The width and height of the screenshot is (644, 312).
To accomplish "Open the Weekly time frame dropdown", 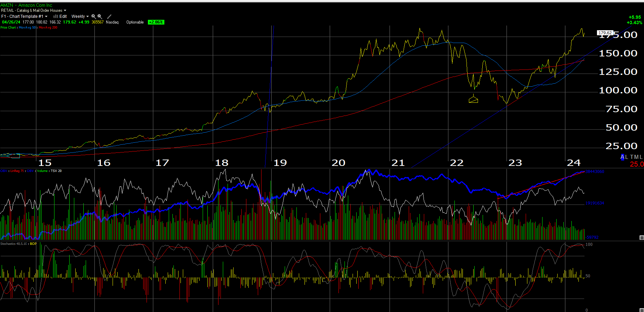I will [80, 16].
